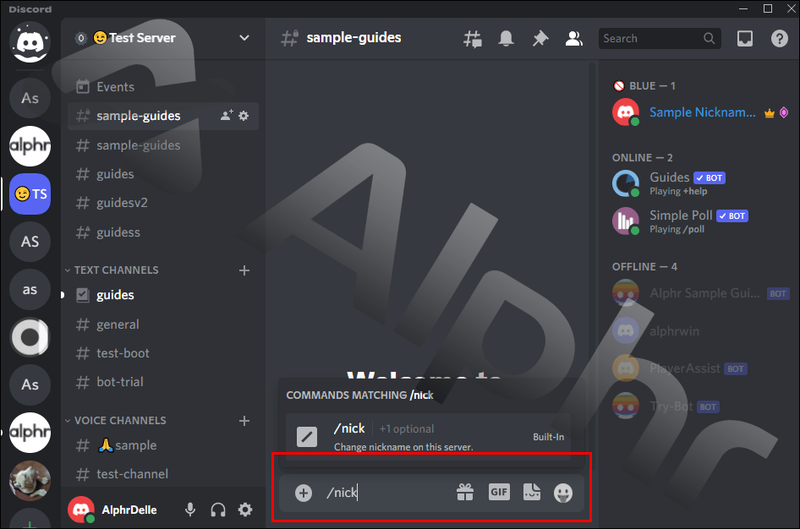800x529 pixels.
Task: Open Threads icon in channel header
Action: [x=472, y=39]
